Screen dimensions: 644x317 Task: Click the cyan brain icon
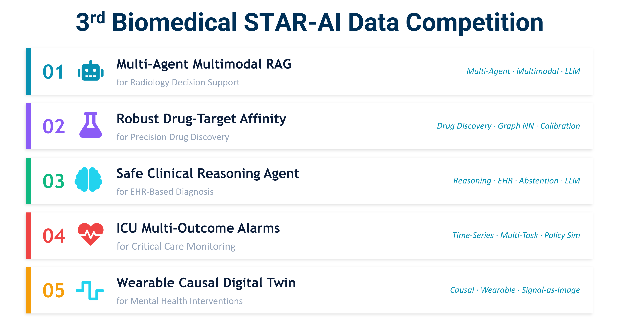tap(88, 180)
